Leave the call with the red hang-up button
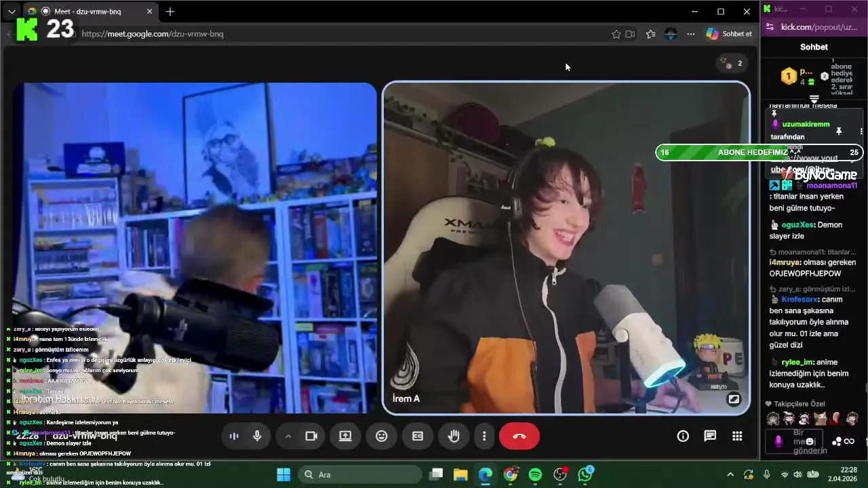 click(x=519, y=436)
